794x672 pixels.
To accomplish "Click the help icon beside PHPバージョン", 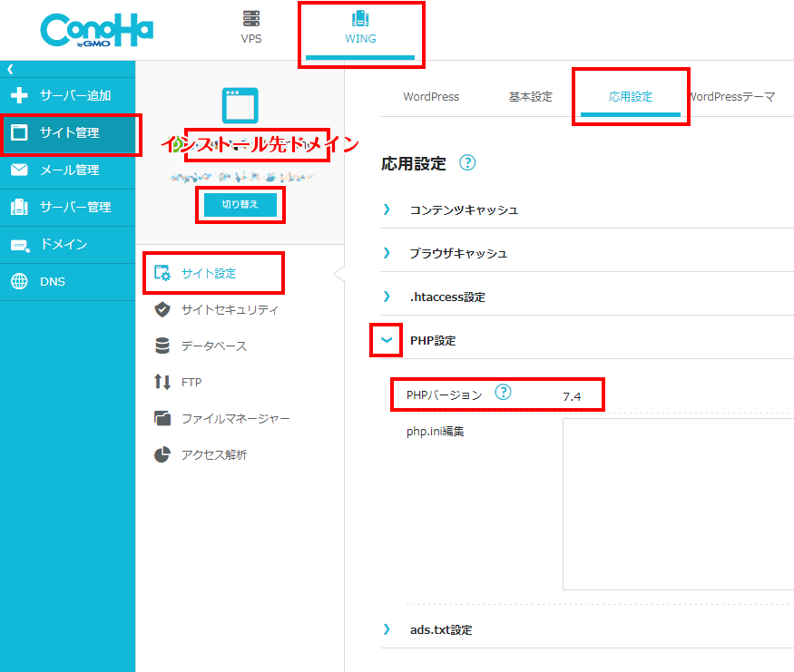I will coord(503,392).
